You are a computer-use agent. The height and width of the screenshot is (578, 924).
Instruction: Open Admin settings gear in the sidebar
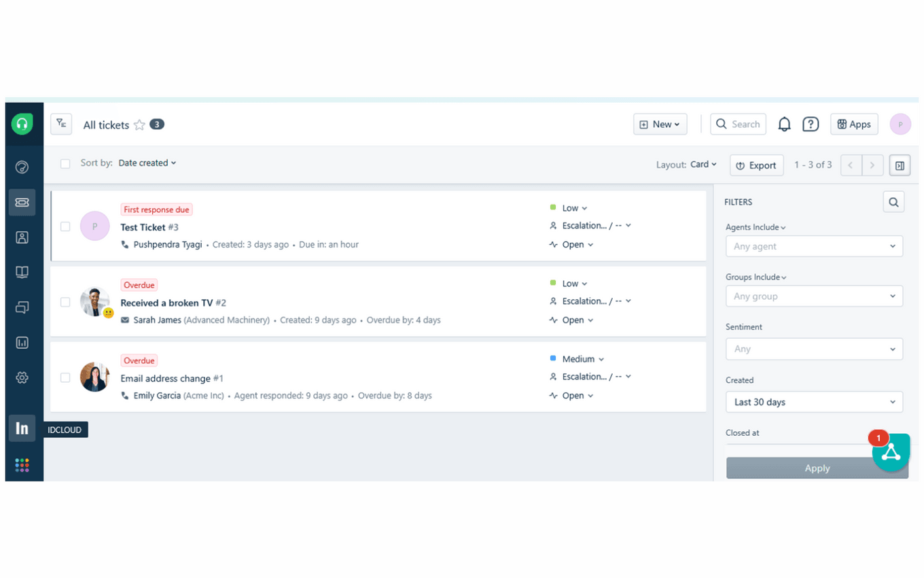point(22,377)
